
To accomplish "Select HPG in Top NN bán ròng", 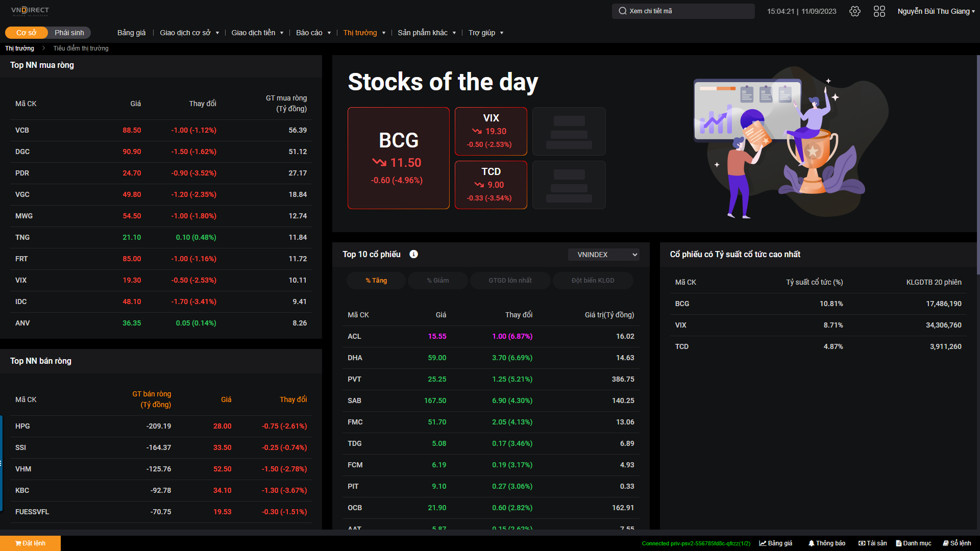I will (161, 426).
